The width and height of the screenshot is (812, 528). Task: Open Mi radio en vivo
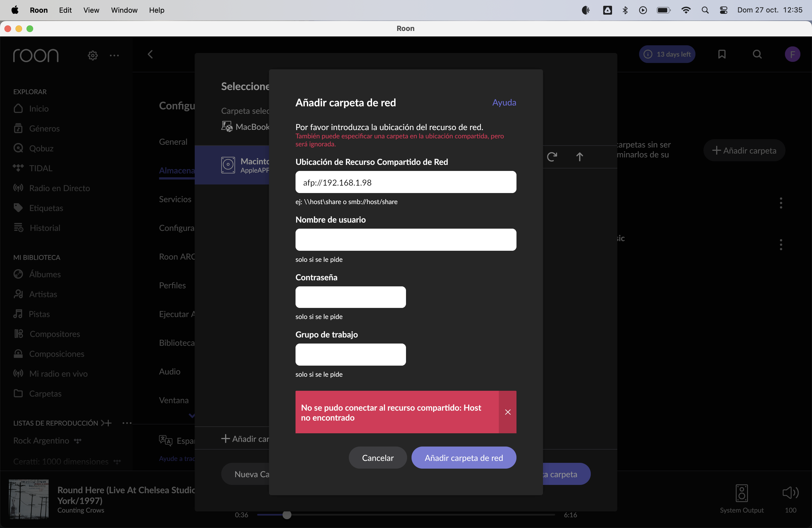pos(51,373)
